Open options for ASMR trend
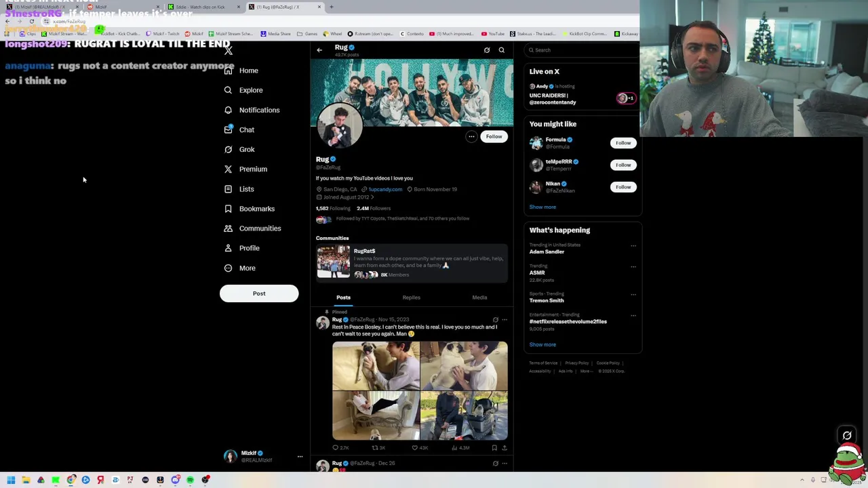This screenshot has height=488, width=868. tap(633, 267)
